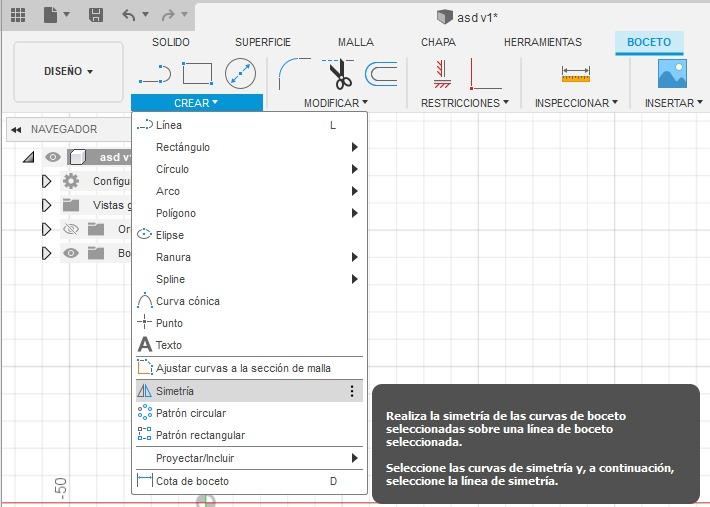The image size is (710, 507).
Task: Toggle visibility eye of Bocetos folder
Action: [71, 253]
